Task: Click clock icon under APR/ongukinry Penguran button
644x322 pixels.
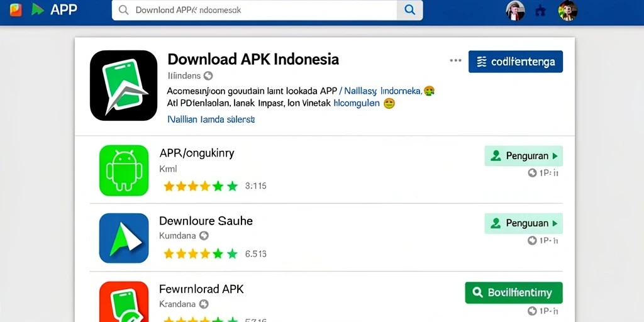Action: [x=532, y=173]
